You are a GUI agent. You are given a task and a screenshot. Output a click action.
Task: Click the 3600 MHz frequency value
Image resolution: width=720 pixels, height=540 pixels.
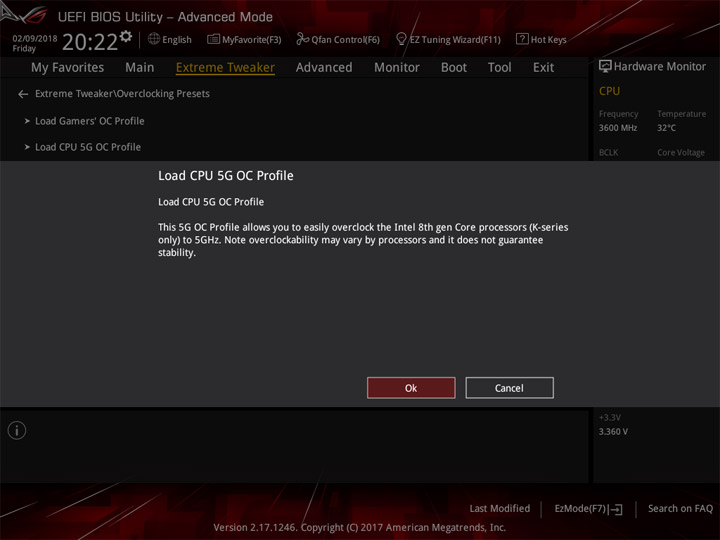pos(618,128)
